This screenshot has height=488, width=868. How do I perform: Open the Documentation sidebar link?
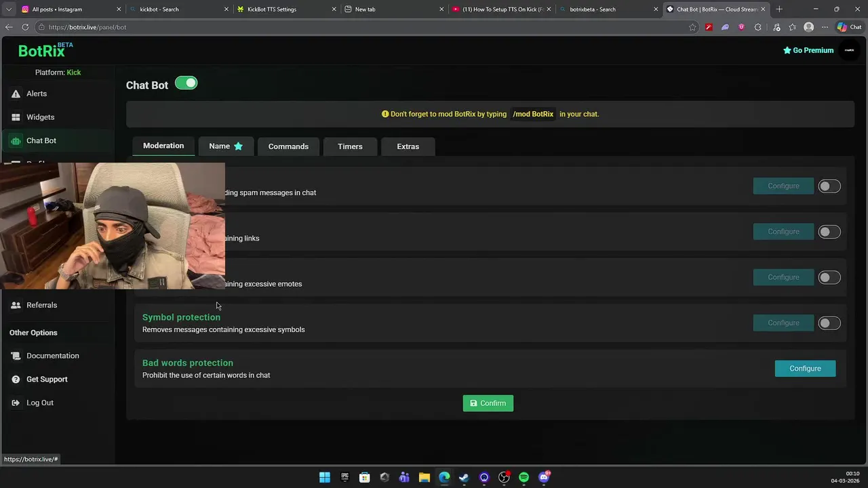point(57,356)
